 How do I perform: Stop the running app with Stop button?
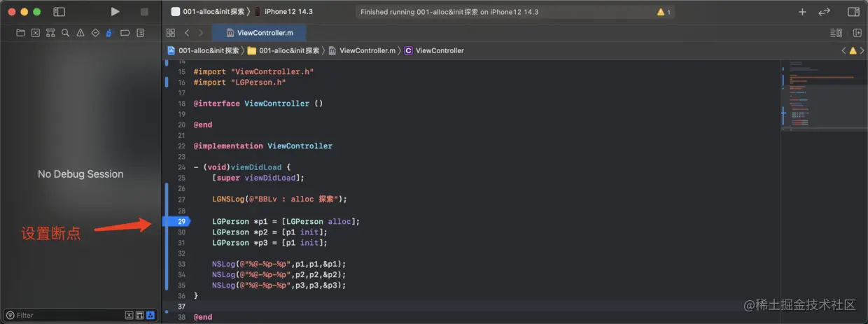[144, 12]
